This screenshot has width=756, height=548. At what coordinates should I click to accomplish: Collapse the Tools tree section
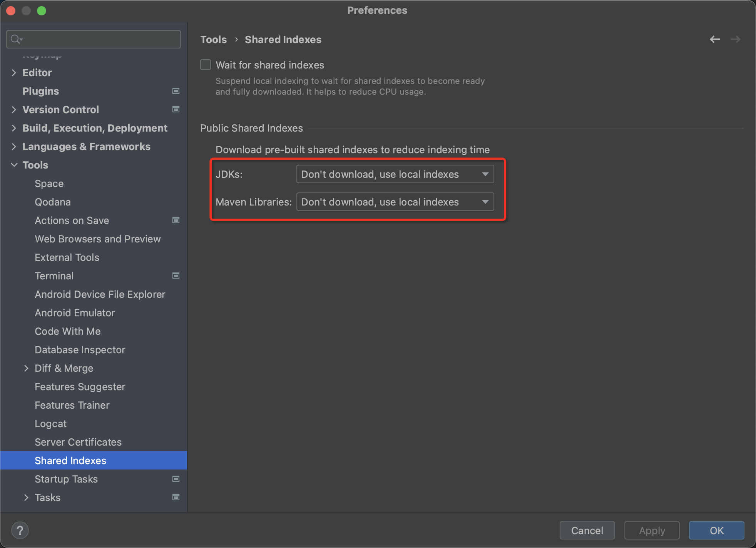click(14, 165)
